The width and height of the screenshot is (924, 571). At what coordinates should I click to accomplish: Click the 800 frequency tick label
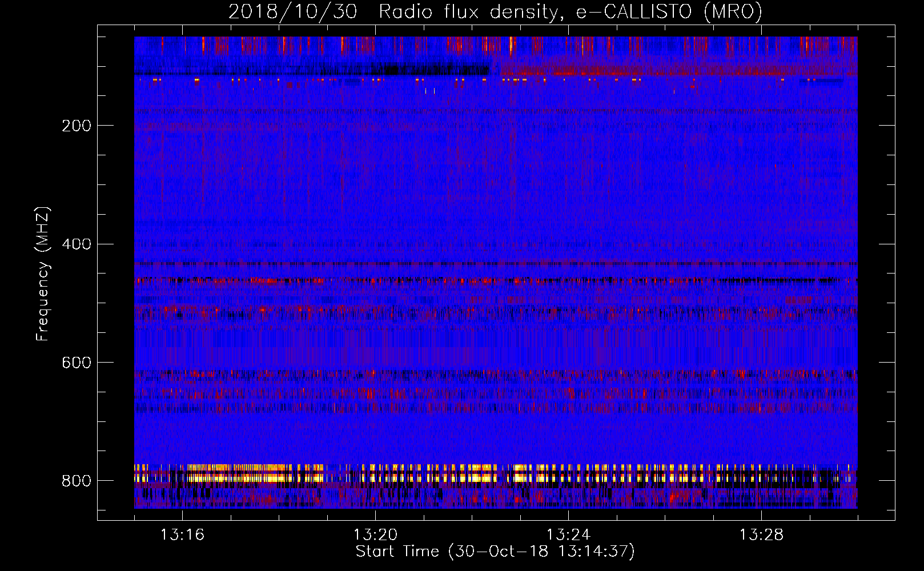click(77, 481)
